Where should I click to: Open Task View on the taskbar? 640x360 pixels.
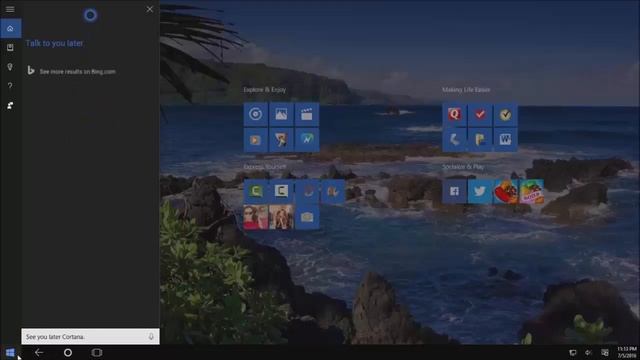(x=97, y=352)
